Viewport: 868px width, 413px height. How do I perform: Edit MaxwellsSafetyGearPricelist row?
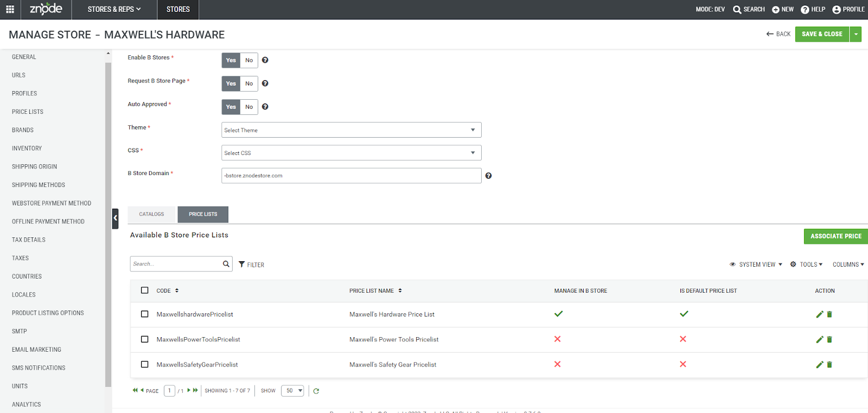820,365
